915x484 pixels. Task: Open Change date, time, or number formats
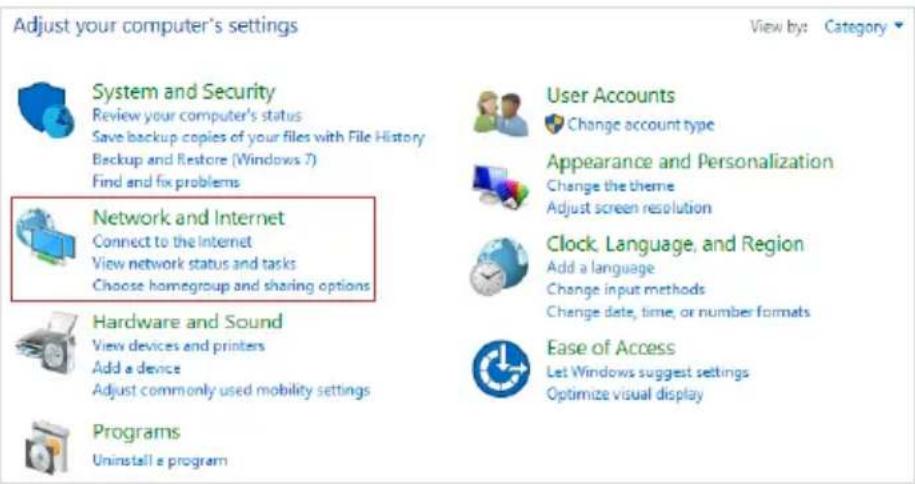pos(679,312)
